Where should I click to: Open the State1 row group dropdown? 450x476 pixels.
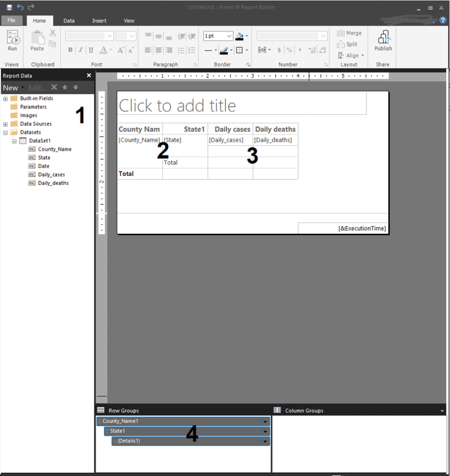[x=265, y=431]
